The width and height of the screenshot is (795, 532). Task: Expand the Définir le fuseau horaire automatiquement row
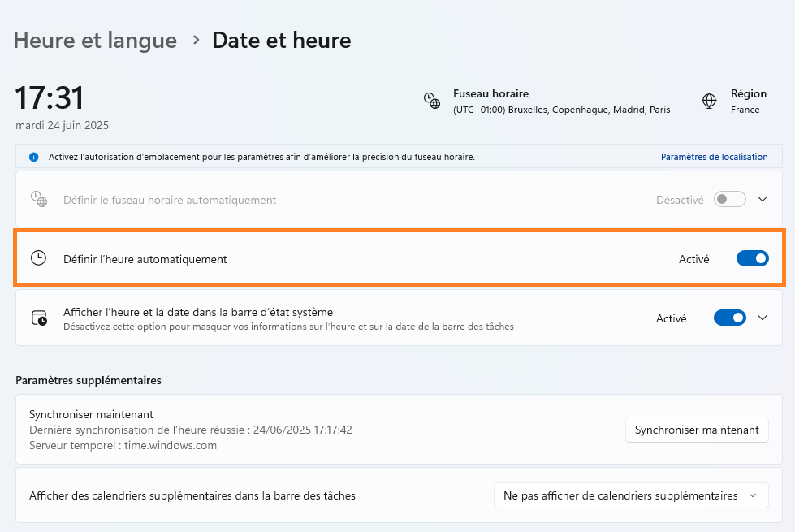763,199
